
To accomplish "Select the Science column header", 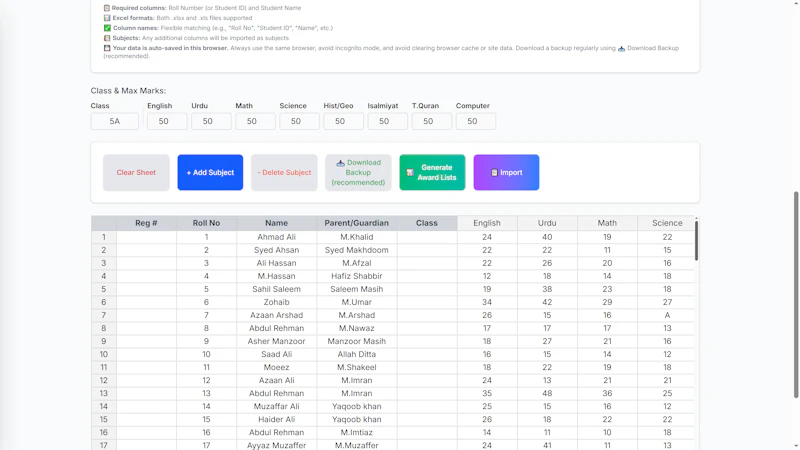I will coord(667,223).
